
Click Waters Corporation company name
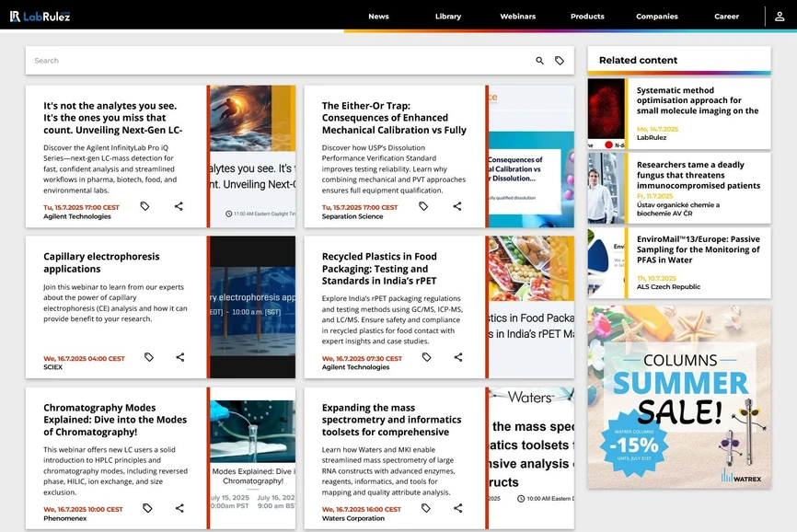click(x=353, y=518)
